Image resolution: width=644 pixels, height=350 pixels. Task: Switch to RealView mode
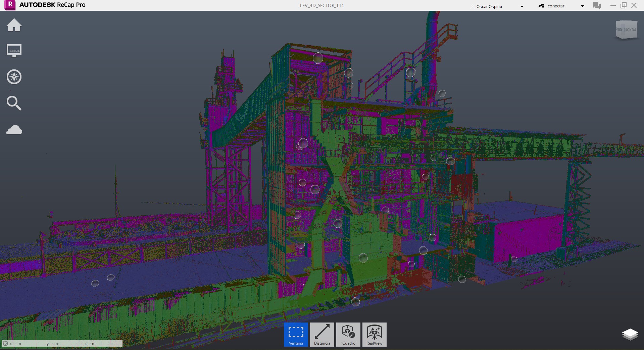375,334
